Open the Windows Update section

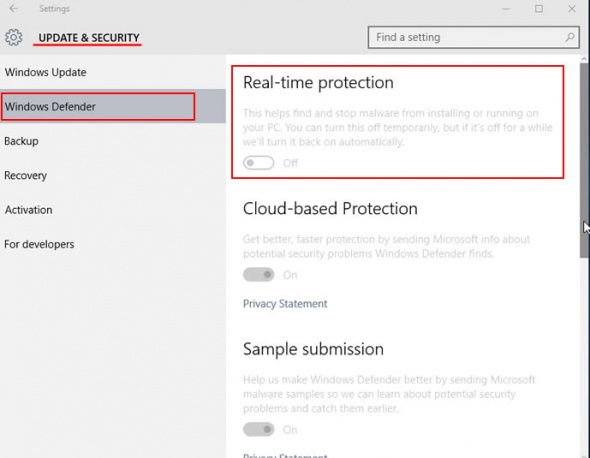click(x=113, y=72)
